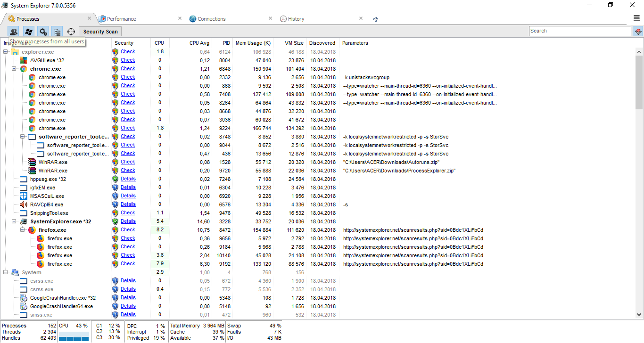Switch to the Performance tab
The width and height of the screenshot is (644, 343).
click(x=121, y=19)
